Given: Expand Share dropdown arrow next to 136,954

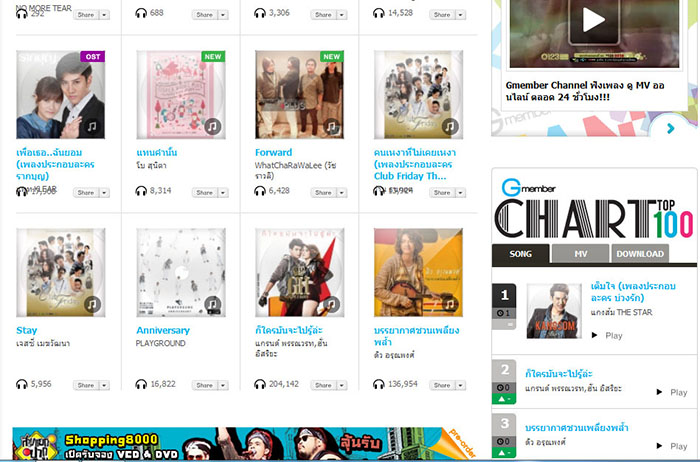Looking at the screenshot, I should click(x=461, y=385).
